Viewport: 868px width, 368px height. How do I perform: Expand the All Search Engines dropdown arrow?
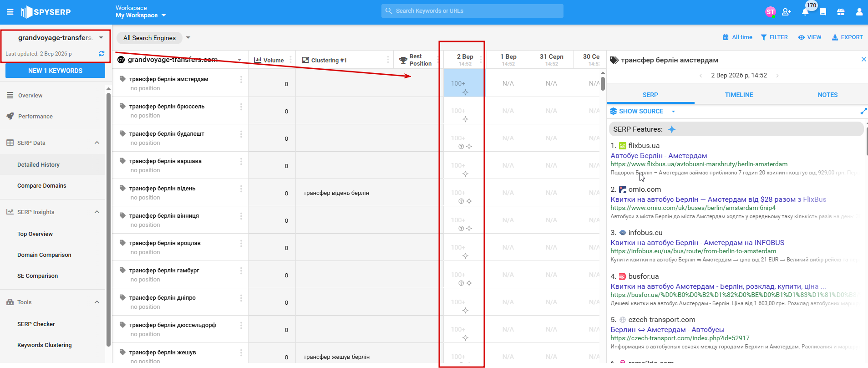point(188,38)
